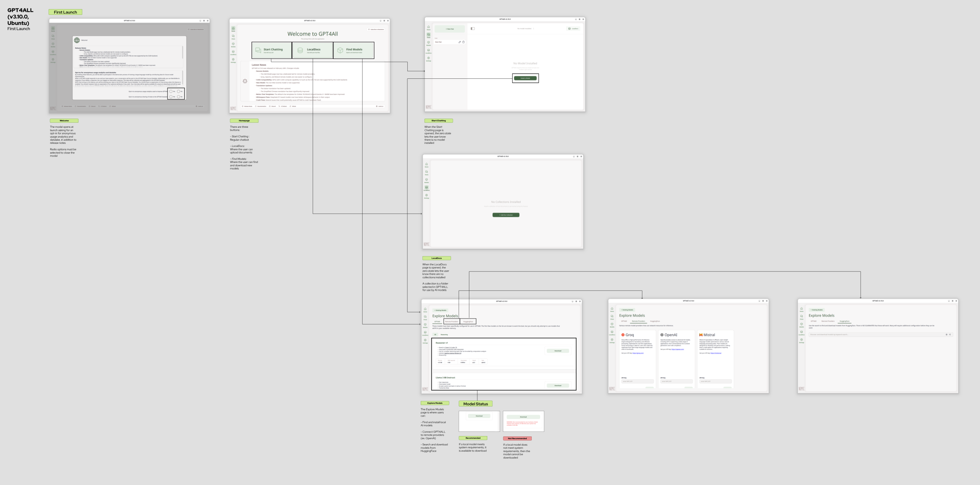The image size is (980, 485).
Task: Open Release Notes link in Homepage footer
Action: coord(247,106)
